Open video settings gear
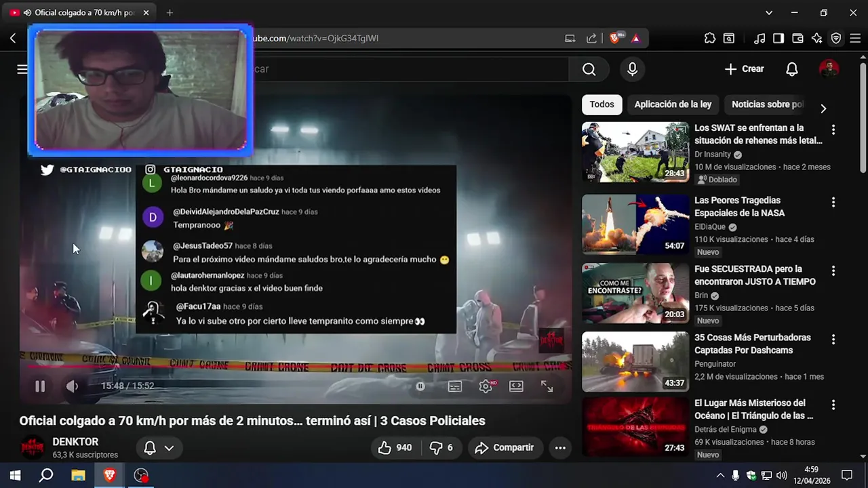 tap(486, 386)
